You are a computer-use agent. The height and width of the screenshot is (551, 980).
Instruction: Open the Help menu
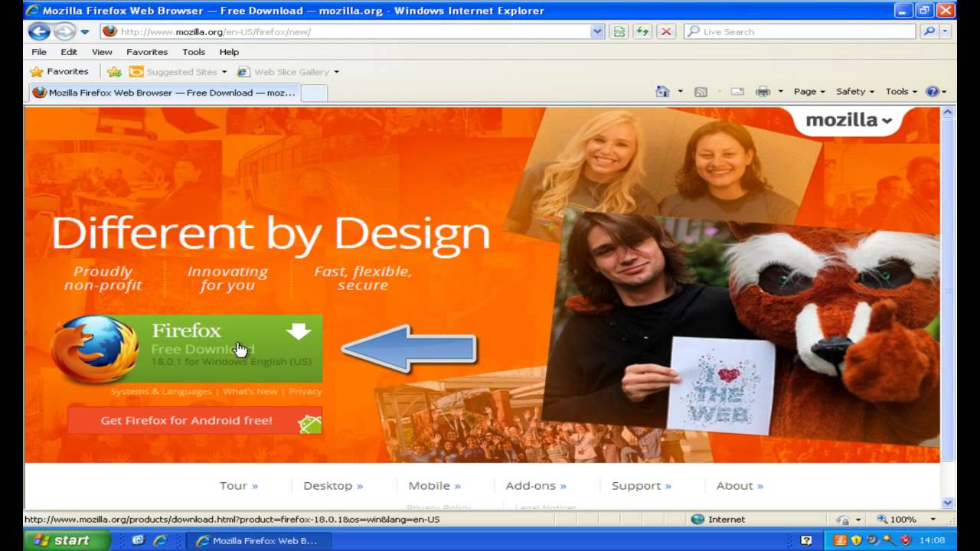tap(229, 51)
